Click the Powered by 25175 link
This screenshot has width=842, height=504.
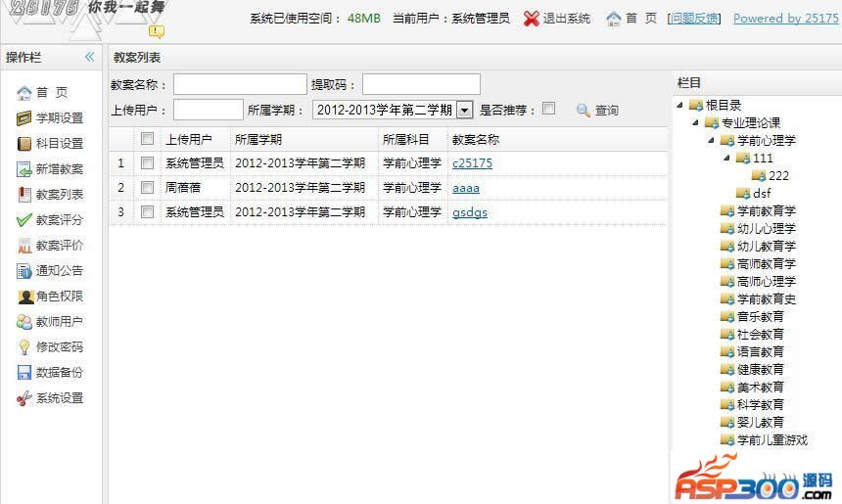click(785, 19)
